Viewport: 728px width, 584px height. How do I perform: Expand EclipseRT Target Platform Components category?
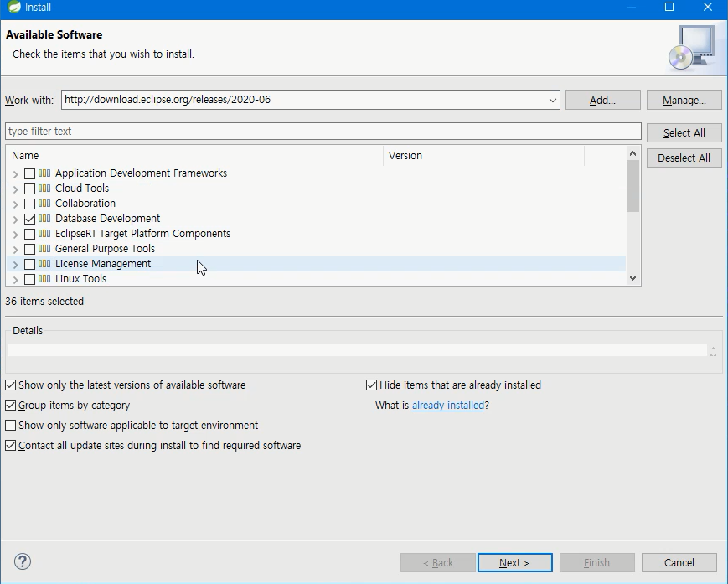click(15, 235)
